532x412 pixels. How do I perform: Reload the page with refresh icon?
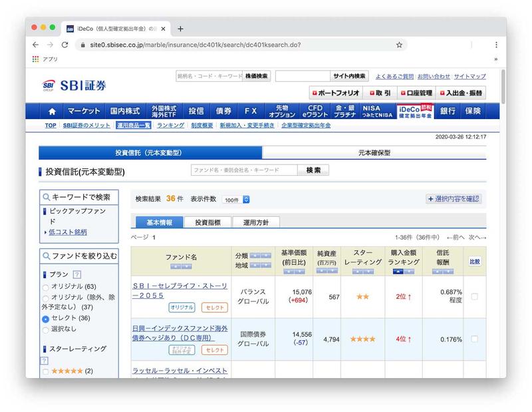point(65,45)
